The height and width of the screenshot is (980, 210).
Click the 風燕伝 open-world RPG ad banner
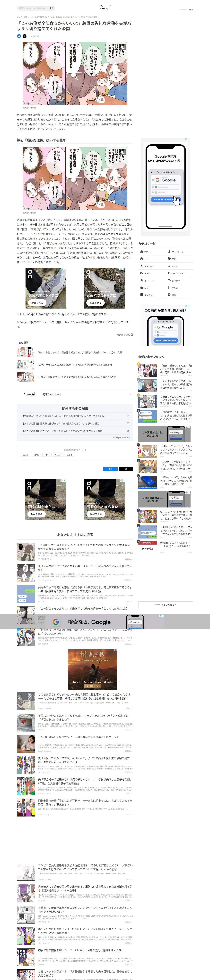pyautogui.click(x=92, y=669)
